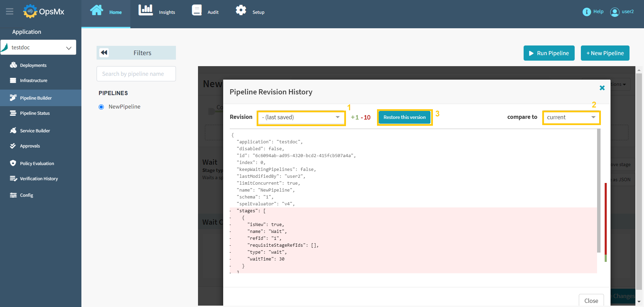Open Verification History in sidebar
Image resolution: width=644 pixels, height=307 pixels.
(39, 179)
